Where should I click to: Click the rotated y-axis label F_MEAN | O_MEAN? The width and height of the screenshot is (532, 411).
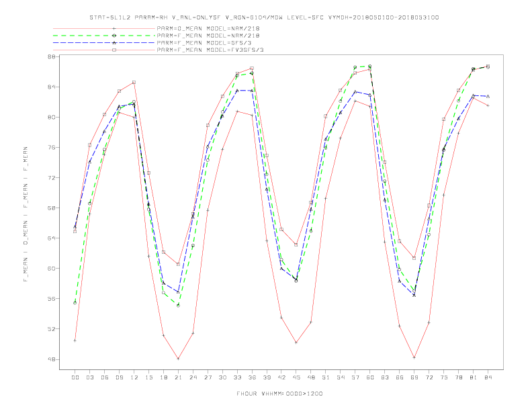click(x=26, y=214)
